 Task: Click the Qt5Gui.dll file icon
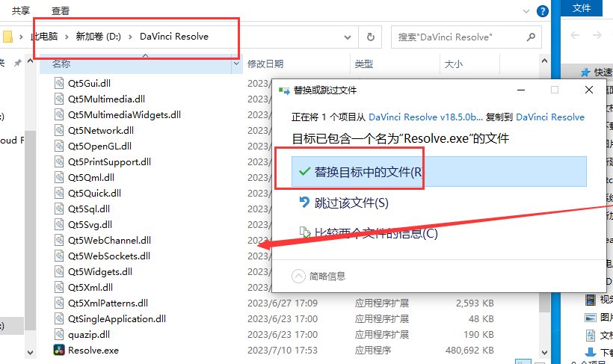point(59,83)
